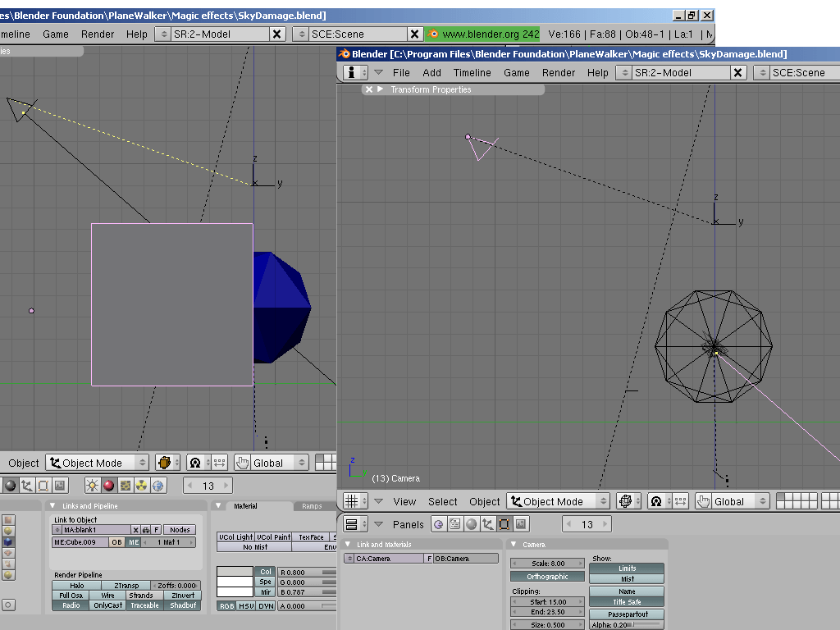Open the Object Mode dropdown
Screen dimensions: 840x630
point(558,501)
